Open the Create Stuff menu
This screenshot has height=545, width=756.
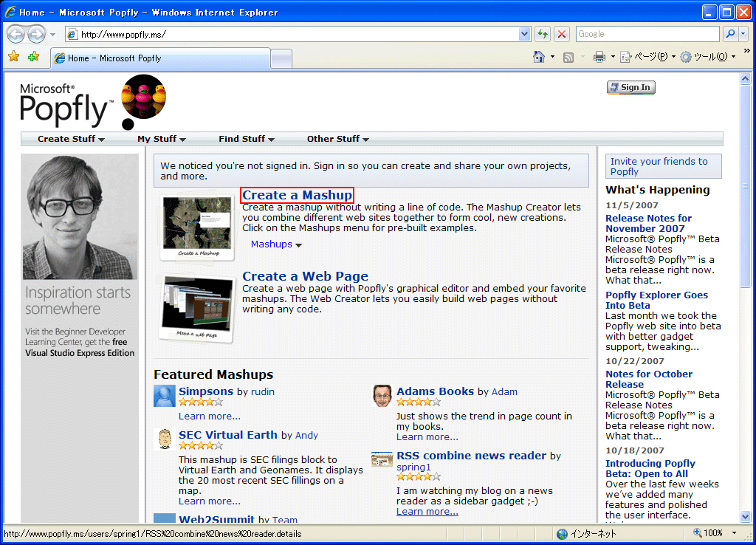[72, 139]
